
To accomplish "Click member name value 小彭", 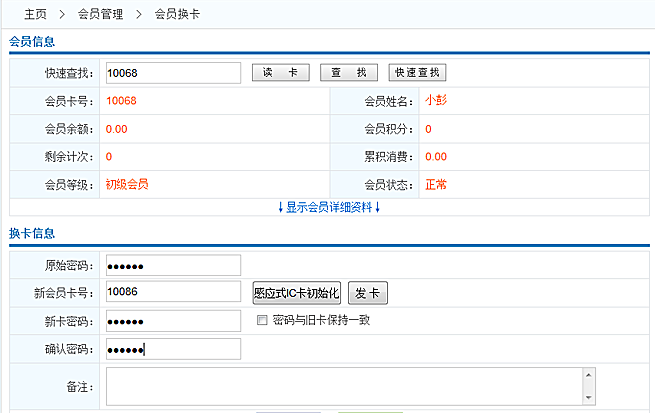I will point(436,100).
